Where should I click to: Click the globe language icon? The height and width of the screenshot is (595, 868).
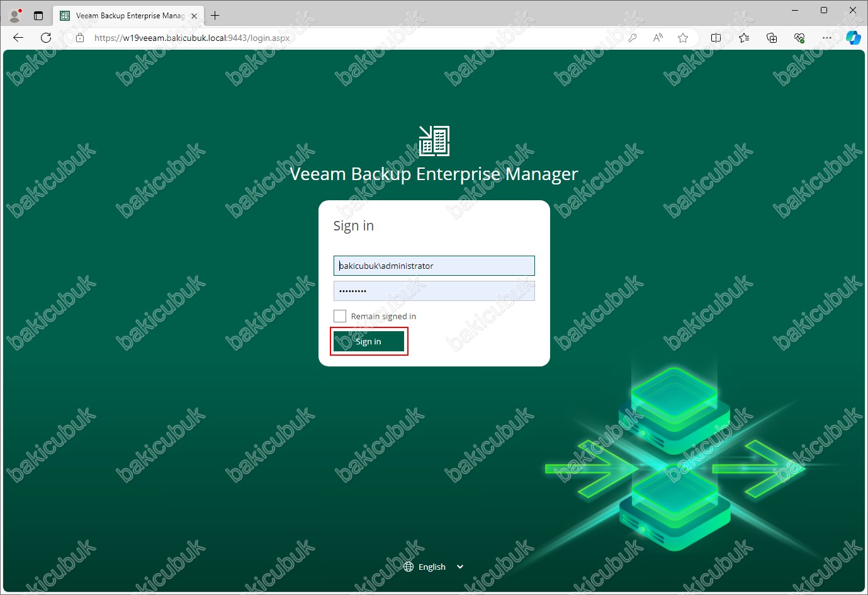pyautogui.click(x=409, y=567)
